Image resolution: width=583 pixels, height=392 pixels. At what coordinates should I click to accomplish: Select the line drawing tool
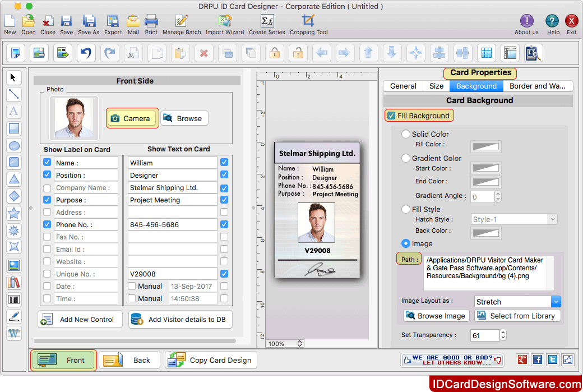[x=14, y=94]
